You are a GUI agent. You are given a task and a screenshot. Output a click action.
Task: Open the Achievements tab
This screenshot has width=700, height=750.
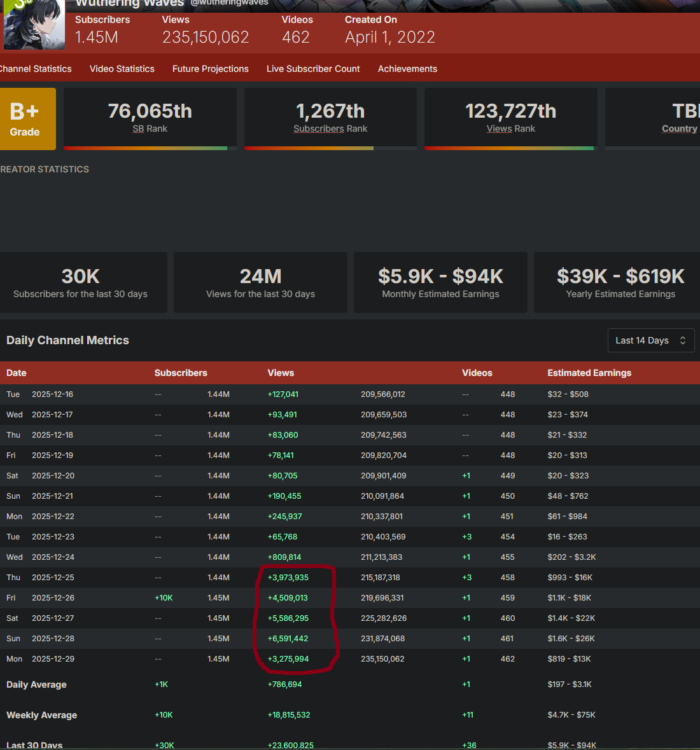[x=407, y=69]
